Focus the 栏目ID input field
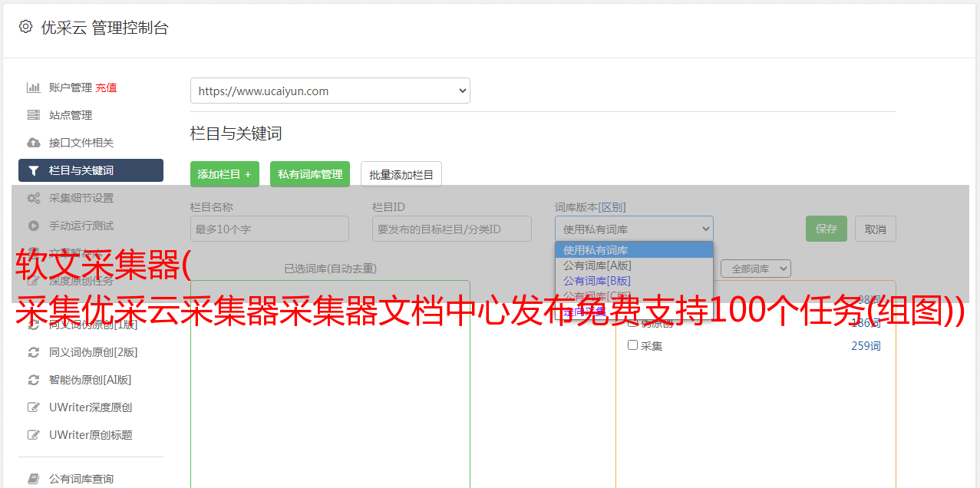The width and height of the screenshot is (980, 488). [x=452, y=229]
